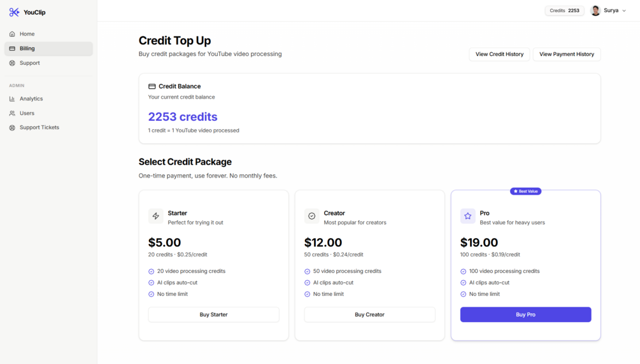Purchase with the Buy Creator button
This screenshot has width=640, height=364.
(369, 314)
